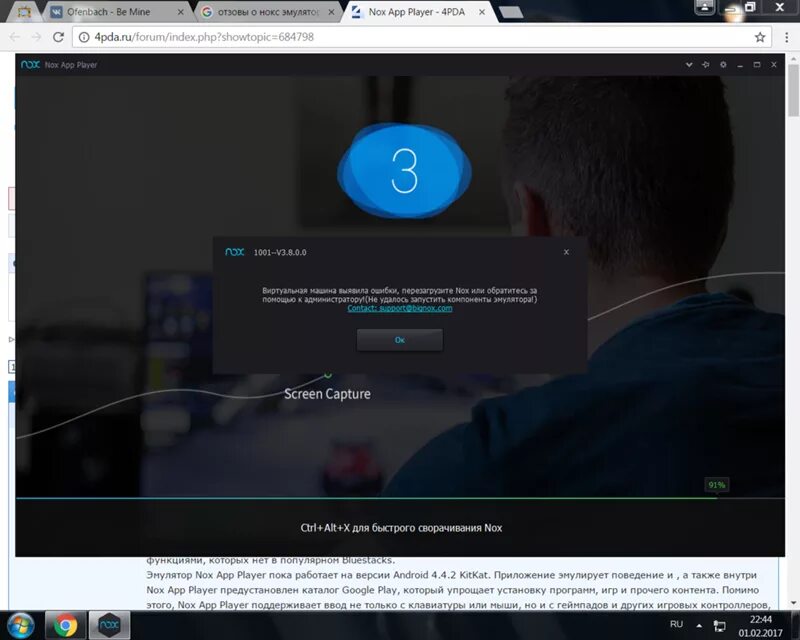Image resolution: width=800 pixels, height=640 pixels.
Task: Restore down the Chrome window
Action: click(x=750, y=7)
